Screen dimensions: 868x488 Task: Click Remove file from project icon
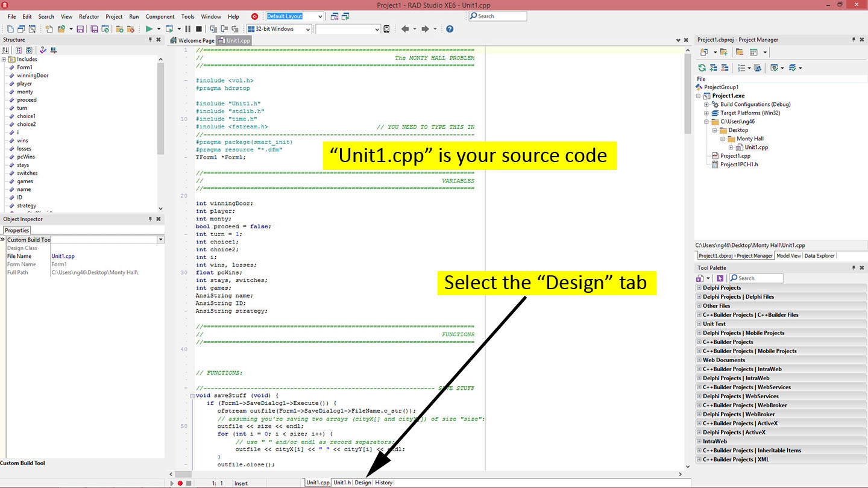pos(130,29)
